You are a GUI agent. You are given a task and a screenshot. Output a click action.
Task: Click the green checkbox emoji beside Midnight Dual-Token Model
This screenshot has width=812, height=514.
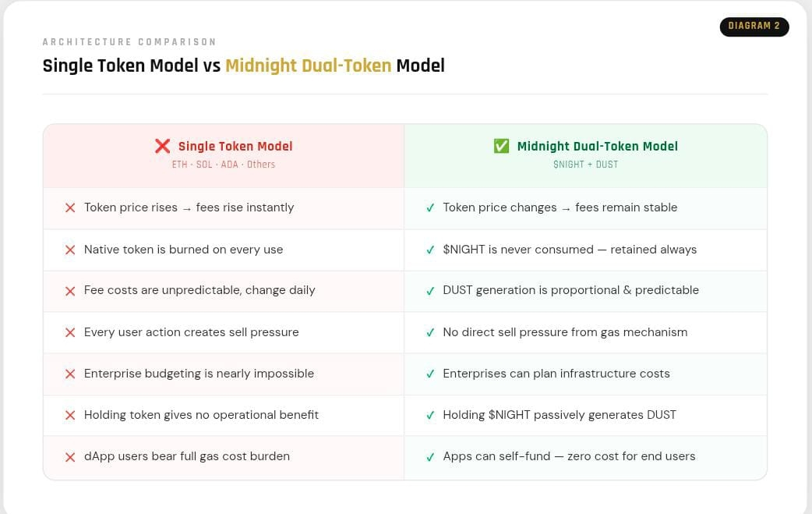[501, 146]
